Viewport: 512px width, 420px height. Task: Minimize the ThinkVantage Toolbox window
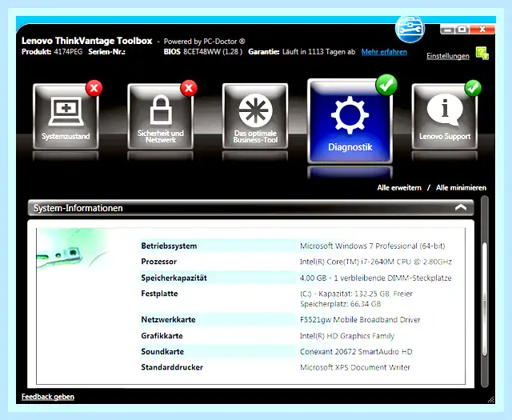coord(448,30)
